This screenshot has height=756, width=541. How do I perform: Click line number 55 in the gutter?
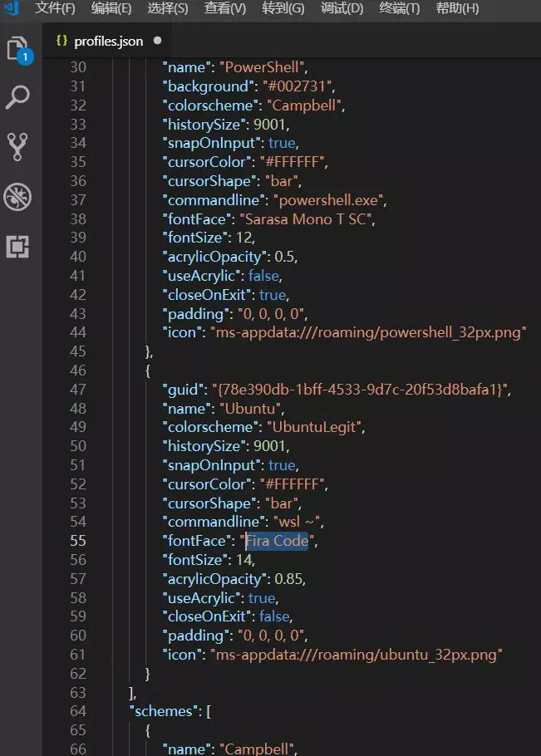pyautogui.click(x=77, y=541)
